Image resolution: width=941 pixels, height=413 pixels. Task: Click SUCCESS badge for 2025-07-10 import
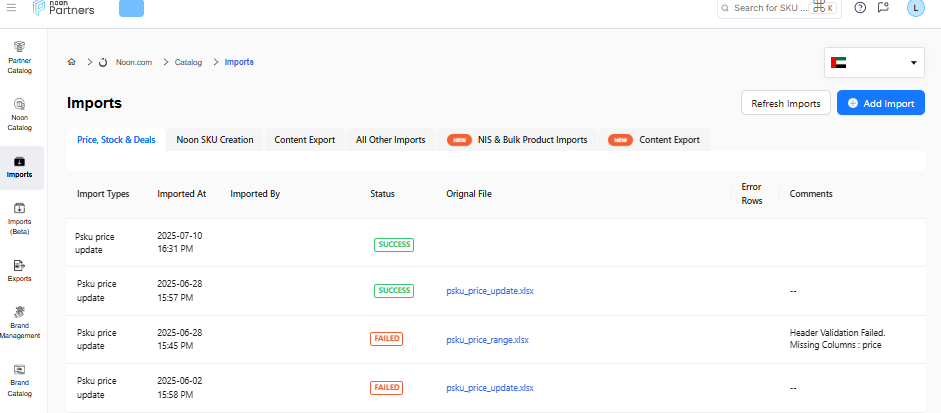[x=394, y=244]
